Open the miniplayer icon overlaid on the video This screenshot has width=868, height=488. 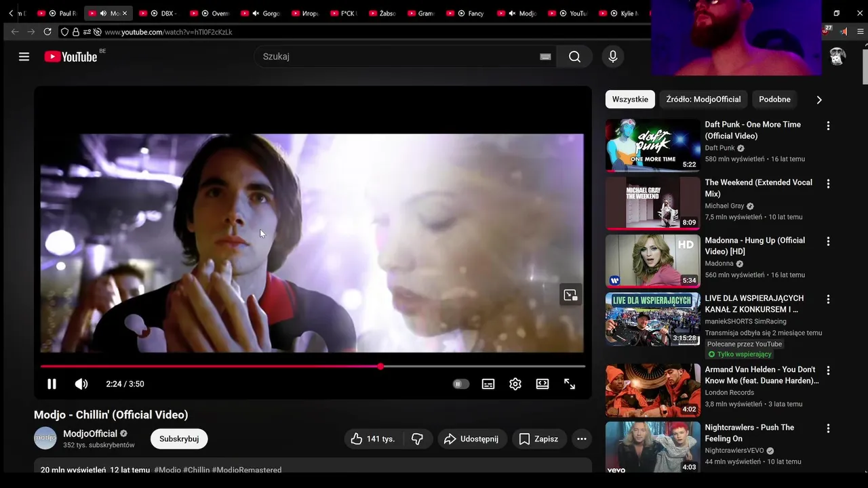pos(570,295)
